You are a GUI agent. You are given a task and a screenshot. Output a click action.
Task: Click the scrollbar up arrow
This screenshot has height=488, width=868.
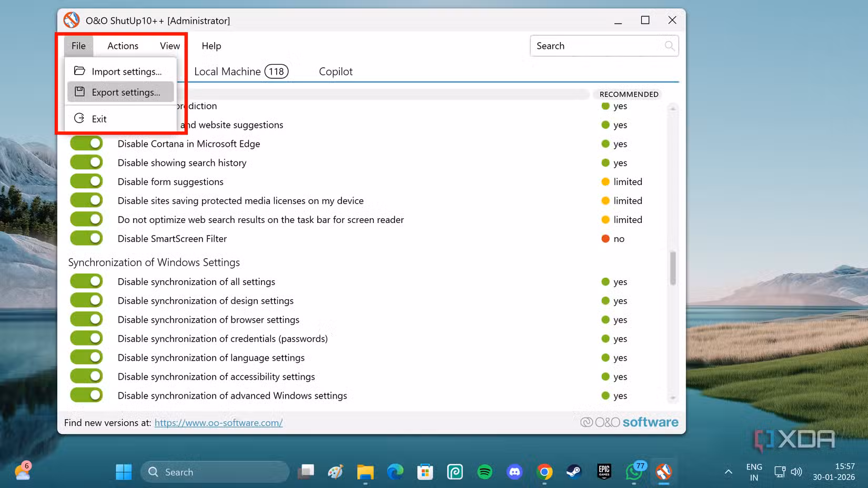pyautogui.click(x=672, y=108)
